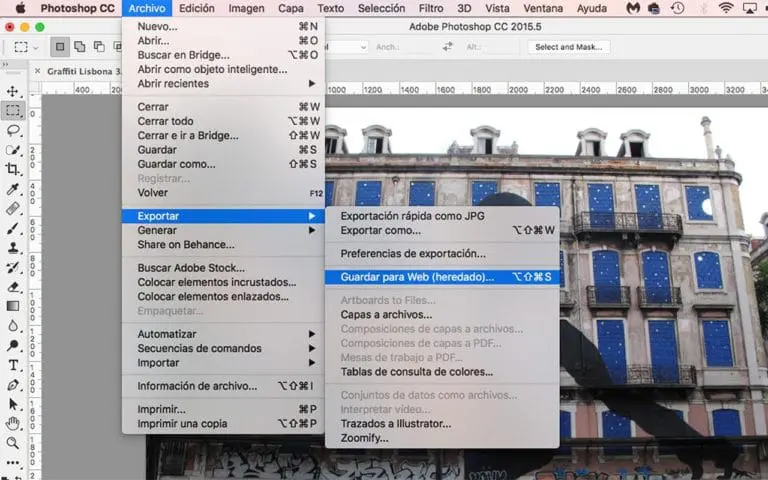Choose Guardar para Web (heredado)
Image resolution: width=768 pixels, height=480 pixels.
click(442, 277)
